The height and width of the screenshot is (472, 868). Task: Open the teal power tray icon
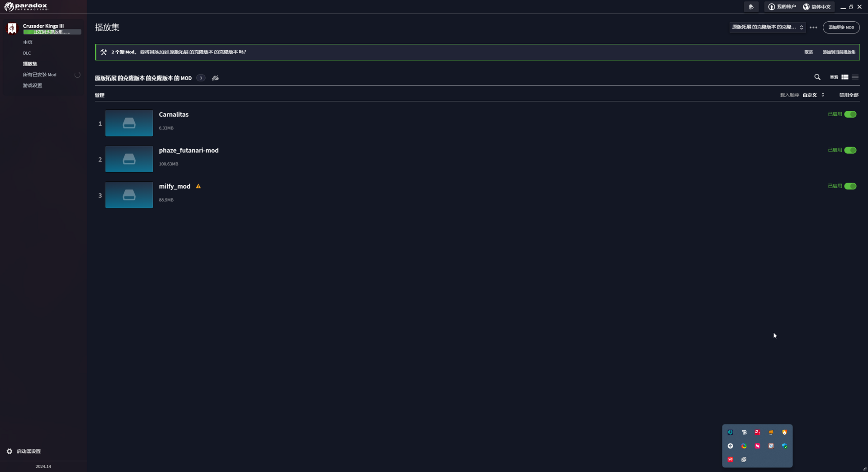pyautogui.click(x=730, y=433)
